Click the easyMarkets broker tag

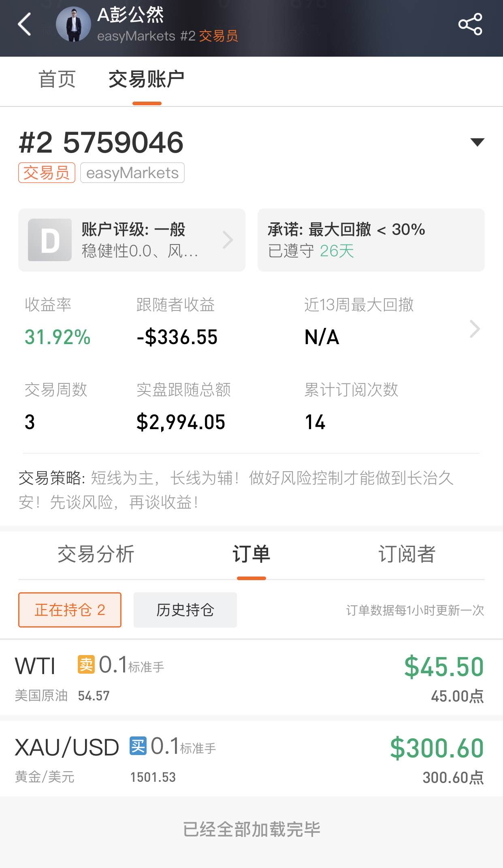coord(132,173)
